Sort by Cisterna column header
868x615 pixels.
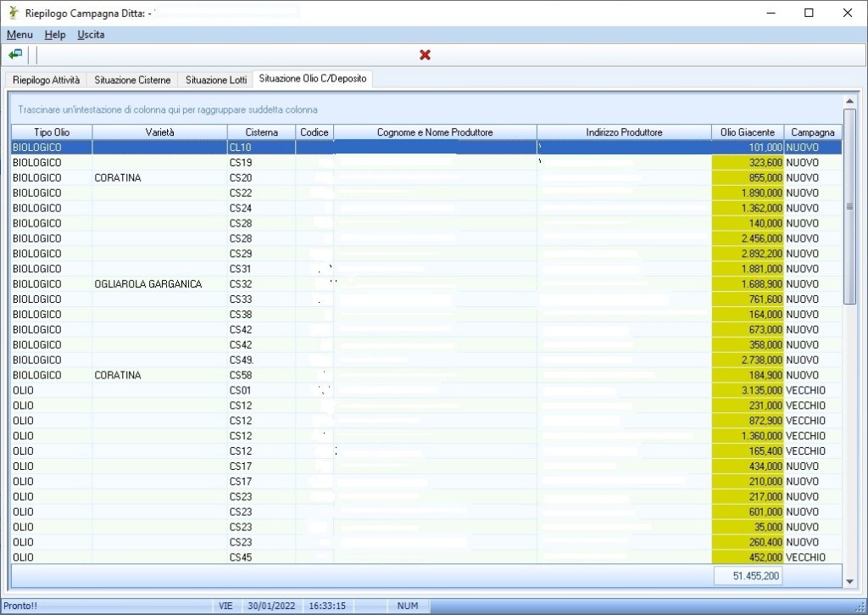(x=261, y=132)
